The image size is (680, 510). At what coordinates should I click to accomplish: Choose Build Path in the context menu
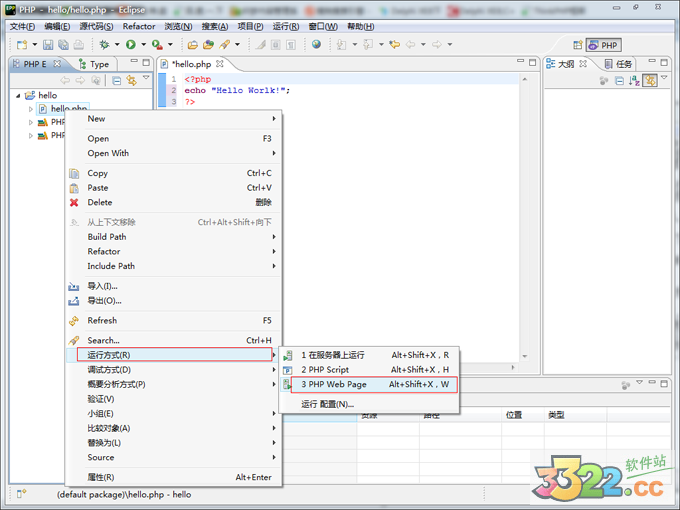(173, 237)
